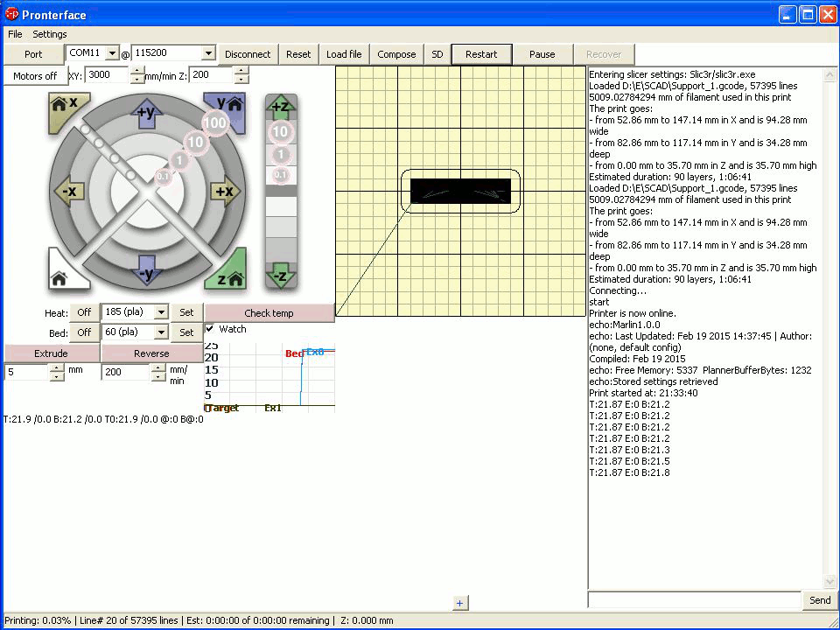Expand the 115200 baud rate dropdown
840x630 pixels.
point(207,54)
